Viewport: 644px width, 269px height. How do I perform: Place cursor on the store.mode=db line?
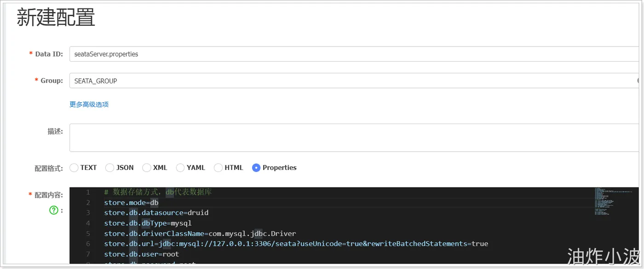(x=132, y=203)
